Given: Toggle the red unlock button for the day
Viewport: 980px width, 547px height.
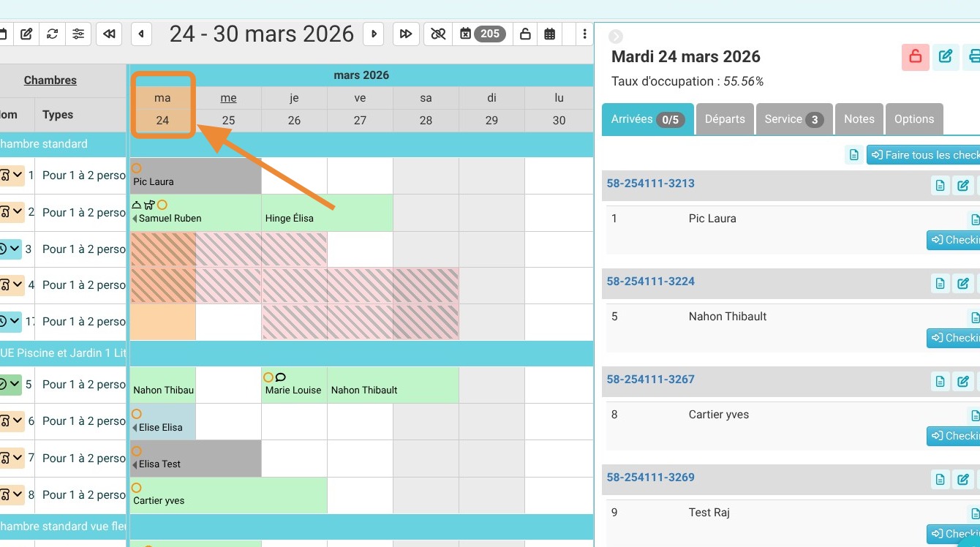Looking at the screenshot, I should click(x=915, y=56).
